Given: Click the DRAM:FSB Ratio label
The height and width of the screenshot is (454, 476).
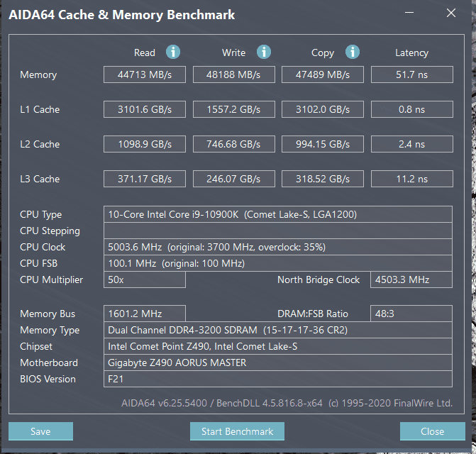Looking at the screenshot, I should pos(313,314).
